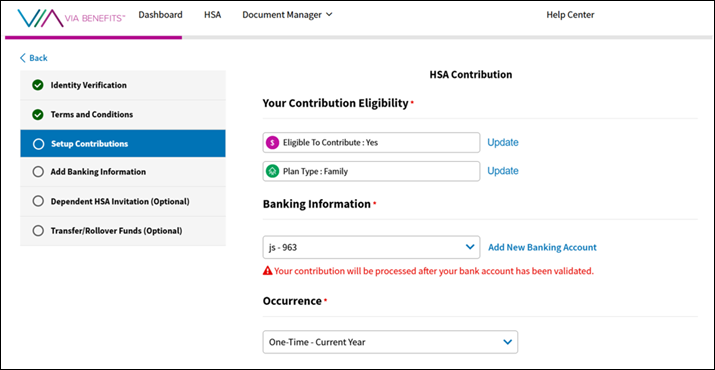Go to the Dashboard menu
This screenshot has height=370, width=715.
click(x=161, y=15)
